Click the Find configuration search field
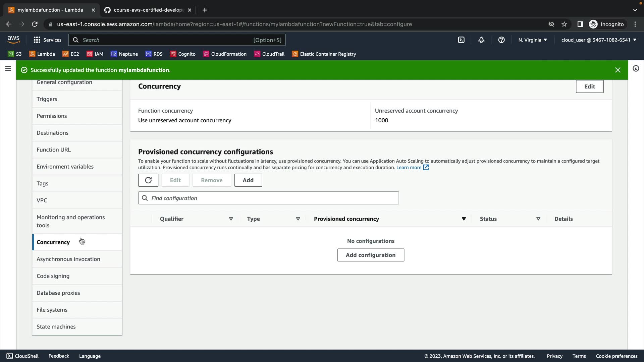The height and width of the screenshot is (362, 644). [268, 198]
